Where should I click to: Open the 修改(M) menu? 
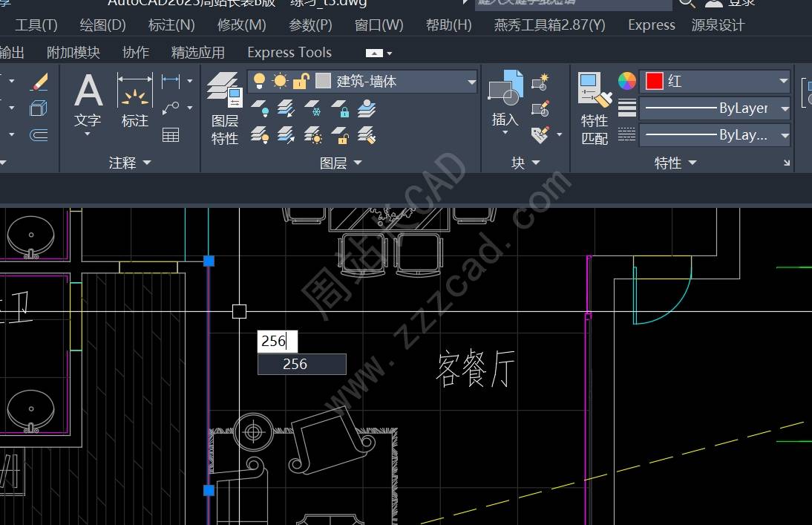coord(241,25)
